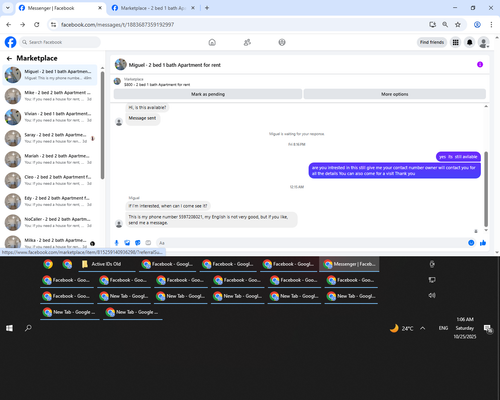Open Active IDs Old folder in taskbar
This screenshot has width=500, height=400.
click(x=107, y=264)
